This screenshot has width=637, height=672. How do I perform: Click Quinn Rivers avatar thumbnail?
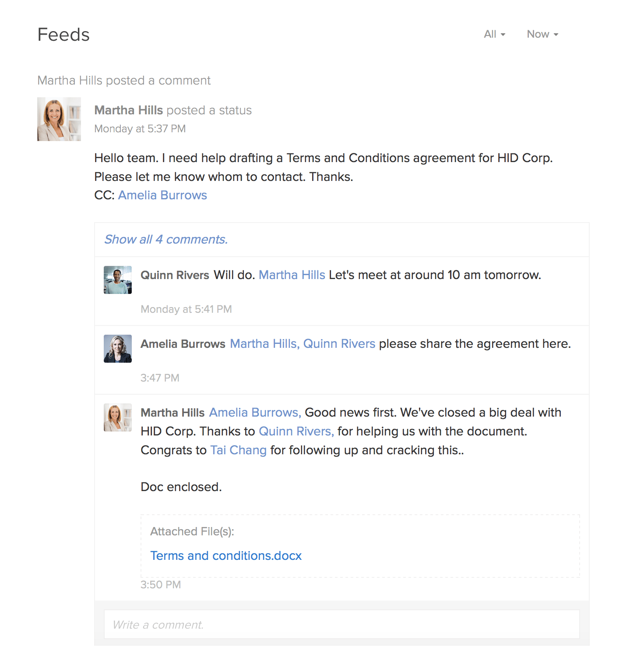click(x=117, y=279)
